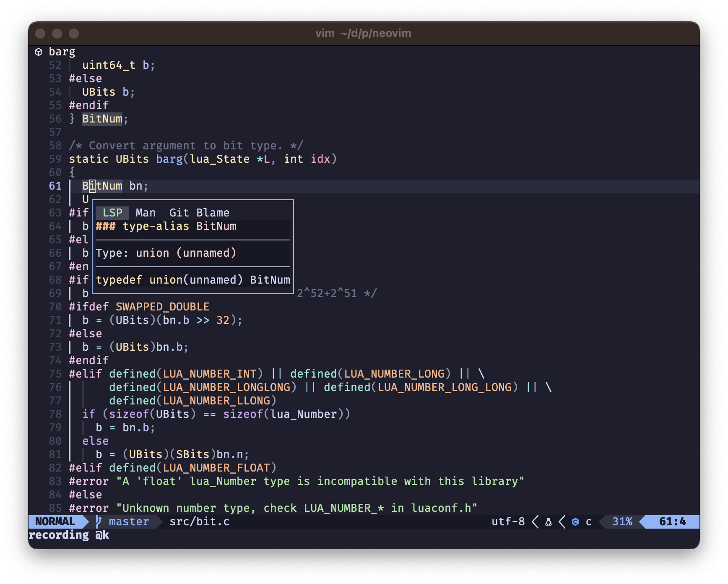The width and height of the screenshot is (728, 584).
Task: Click LUA_NUMBER_INT macro on line 75
Action: 210,374
